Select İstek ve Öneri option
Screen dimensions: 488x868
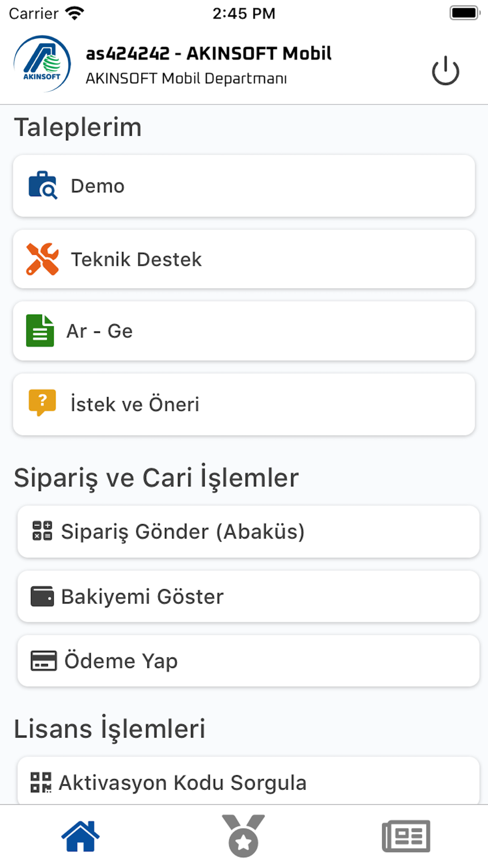point(244,404)
